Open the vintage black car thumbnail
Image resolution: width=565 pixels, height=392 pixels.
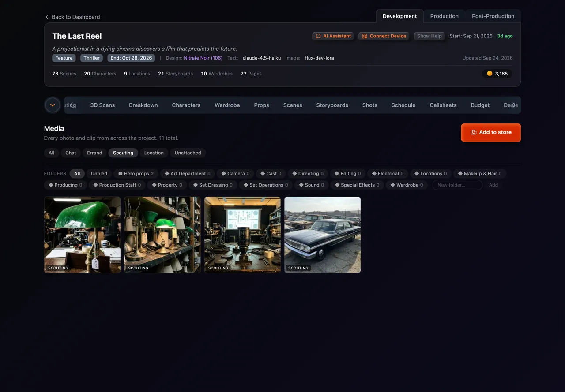(x=322, y=235)
